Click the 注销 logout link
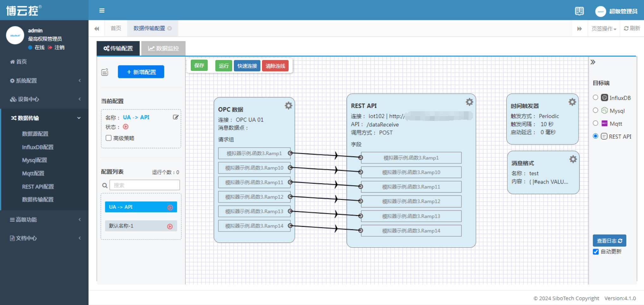Screen dimensions: 644x305 tap(56, 48)
